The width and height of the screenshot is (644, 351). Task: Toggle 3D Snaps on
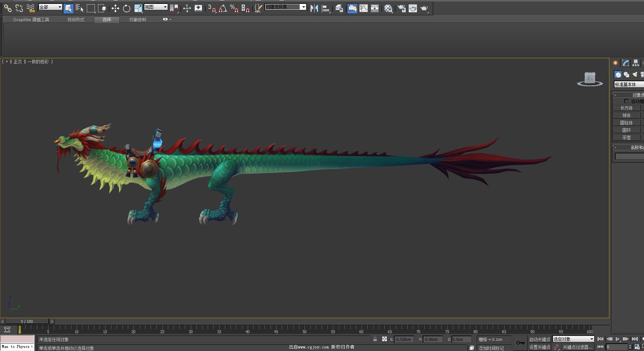[x=212, y=8]
